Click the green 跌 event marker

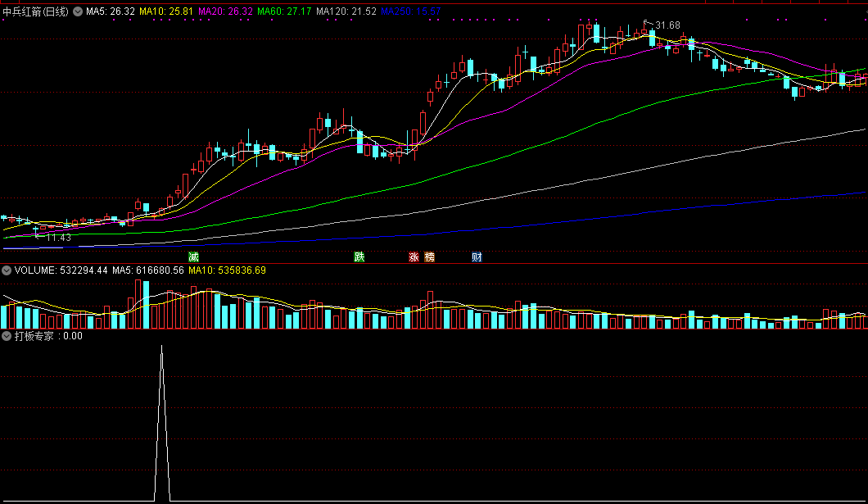tap(359, 257)
